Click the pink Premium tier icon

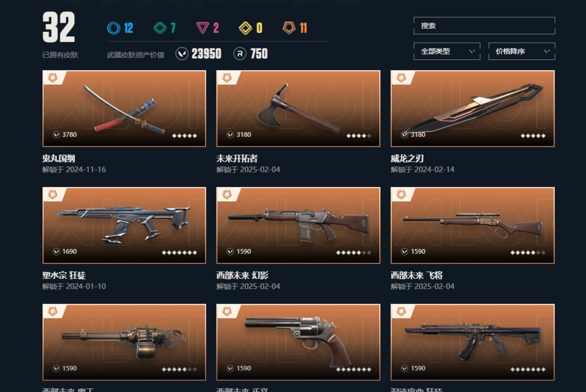pos(202,28)
